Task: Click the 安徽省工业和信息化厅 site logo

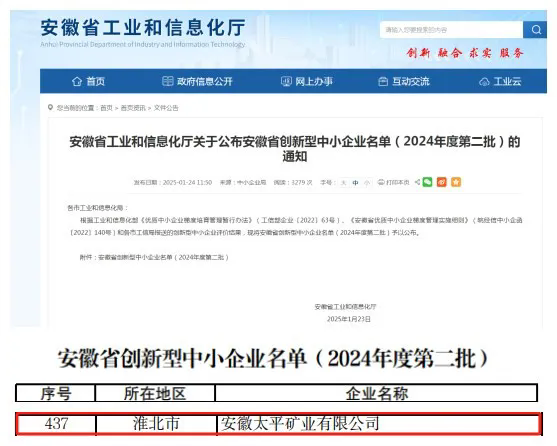Action: (x=143, y=33)
